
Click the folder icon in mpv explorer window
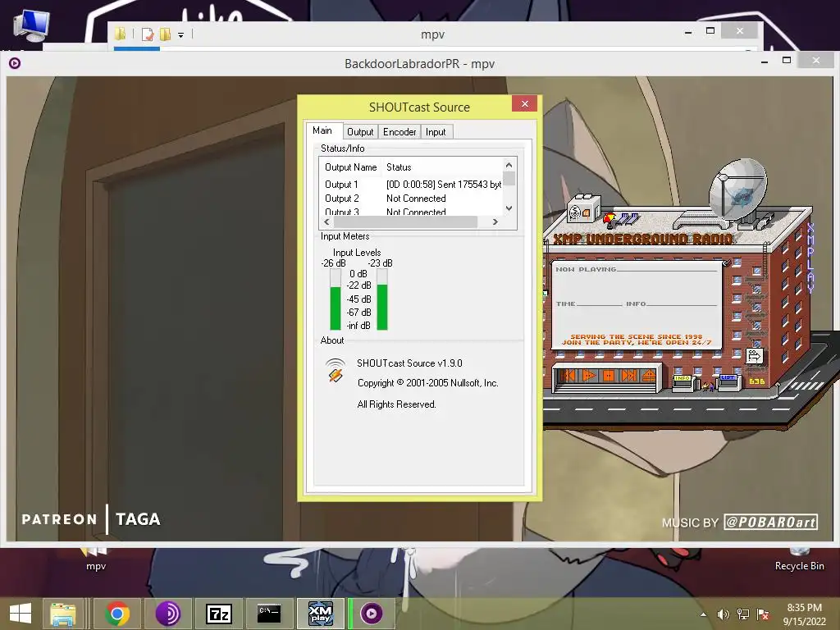[120, 34]
